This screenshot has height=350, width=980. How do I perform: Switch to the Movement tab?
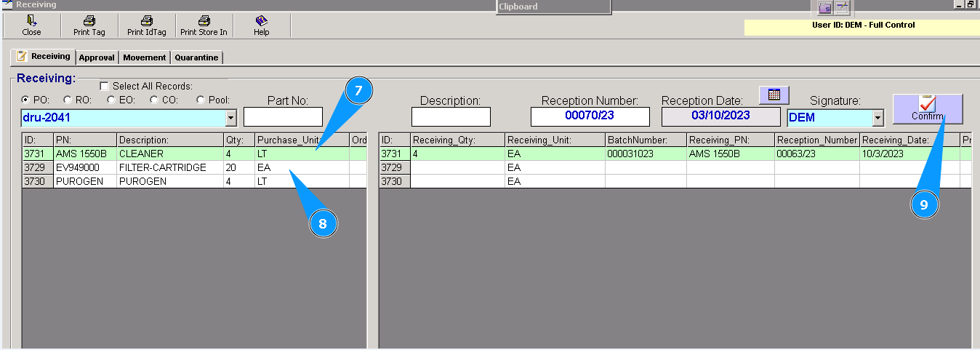pos(145,57)
